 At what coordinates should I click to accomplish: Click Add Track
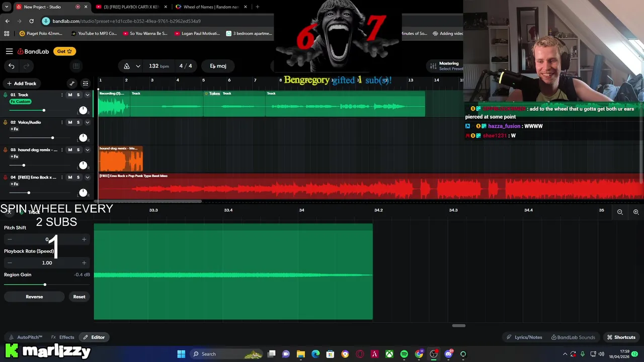pos(21,83)
